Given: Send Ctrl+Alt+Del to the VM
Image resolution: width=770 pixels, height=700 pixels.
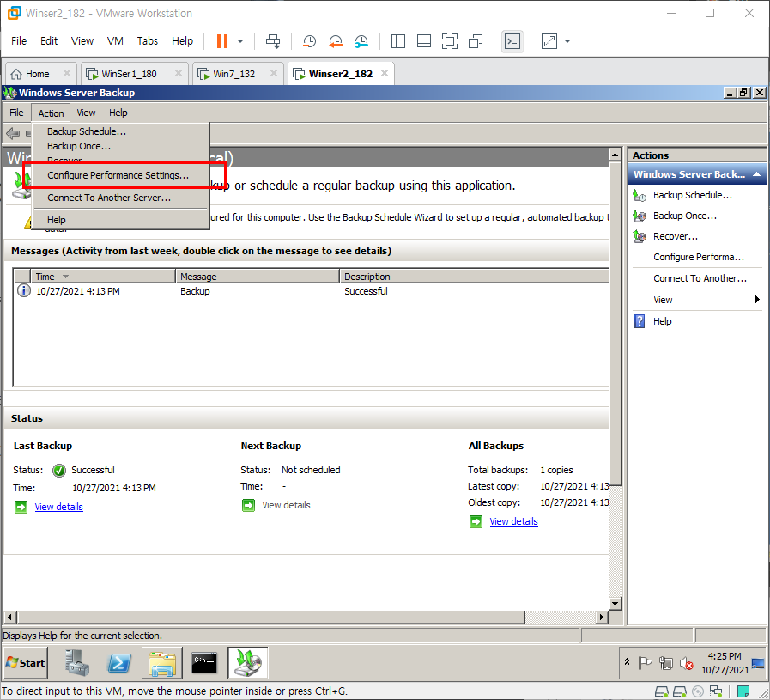Looking at the screenshot, I should [273, 41].
